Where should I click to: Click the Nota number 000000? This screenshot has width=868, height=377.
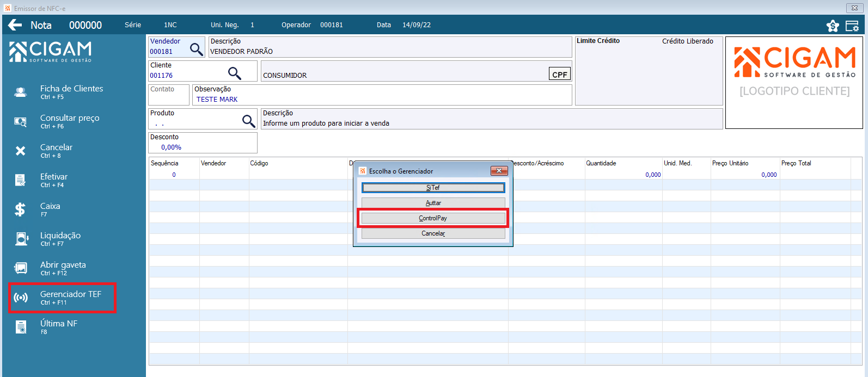coord(85,25)
